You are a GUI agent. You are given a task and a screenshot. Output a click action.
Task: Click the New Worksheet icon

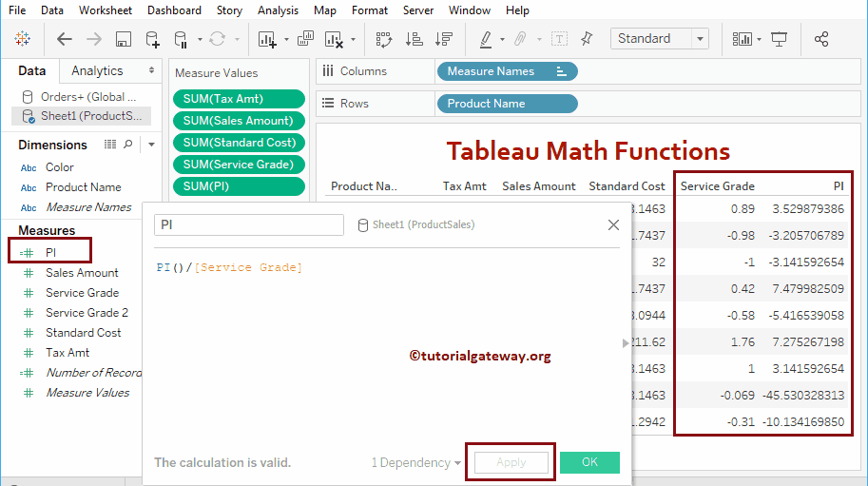267,39
